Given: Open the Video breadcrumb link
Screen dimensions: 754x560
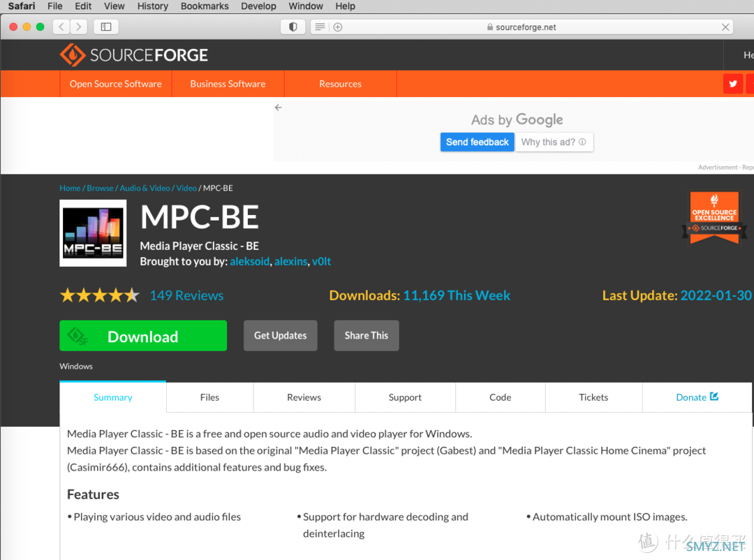Looking at the screenshot, I should 186,188.
